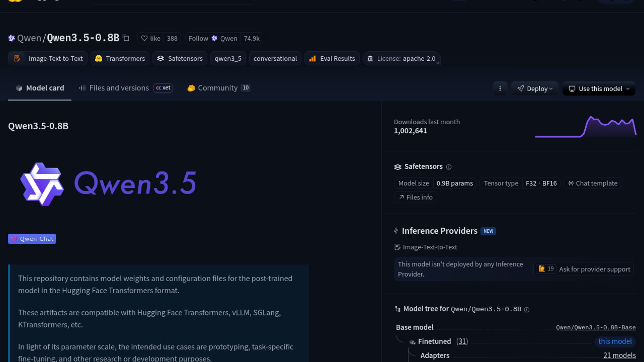Click the Qwen Chat badge
This screenshot has width=644, height=362.
(x=32, y=239)
